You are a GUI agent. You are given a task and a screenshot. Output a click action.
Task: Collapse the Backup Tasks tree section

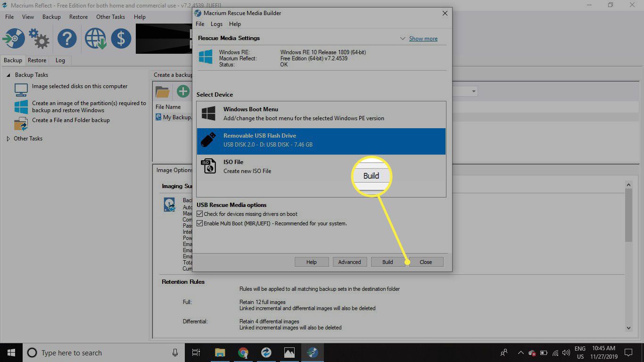tap(8, 75)
